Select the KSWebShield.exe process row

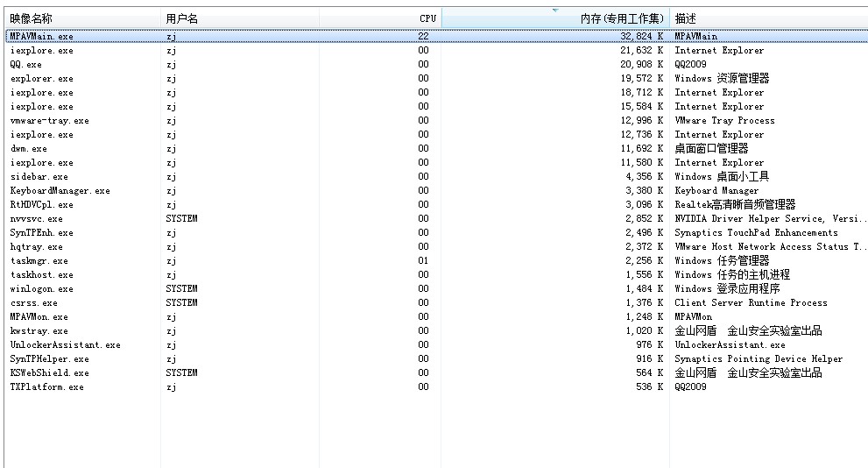(x=50, y=373)
